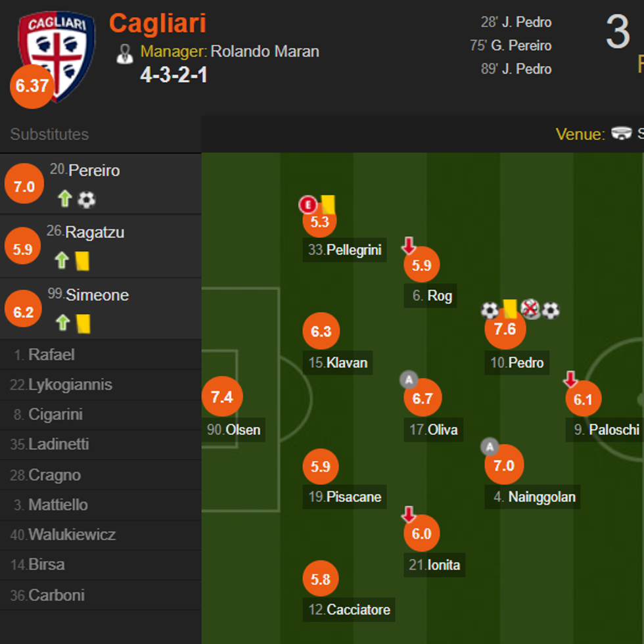Click the assist badge above Oliva

coord(408,379)
